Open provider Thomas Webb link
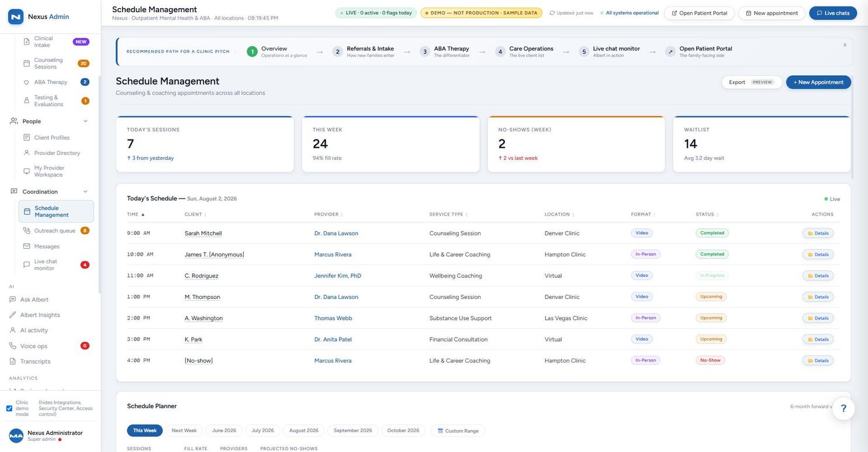868x452 pixels. 333,318
